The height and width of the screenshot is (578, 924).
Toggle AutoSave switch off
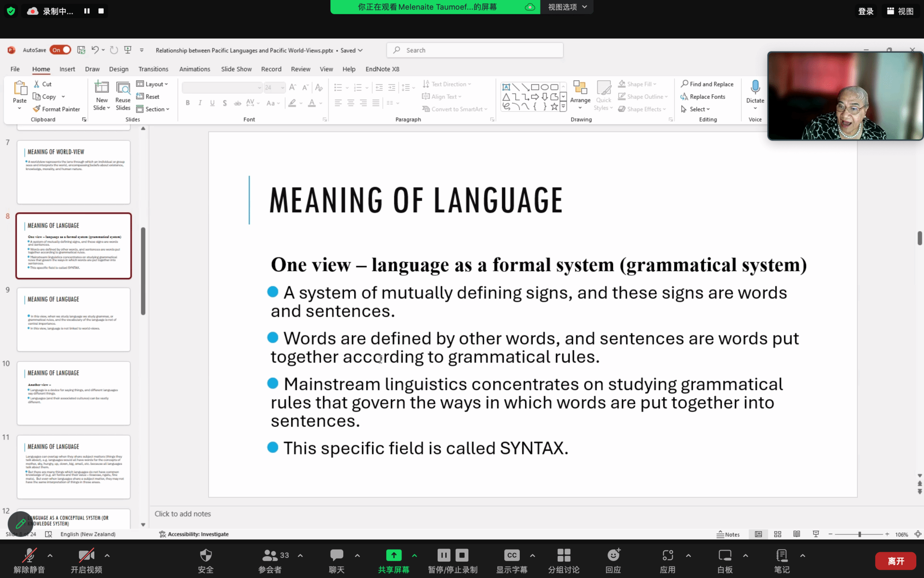[60, 50]
